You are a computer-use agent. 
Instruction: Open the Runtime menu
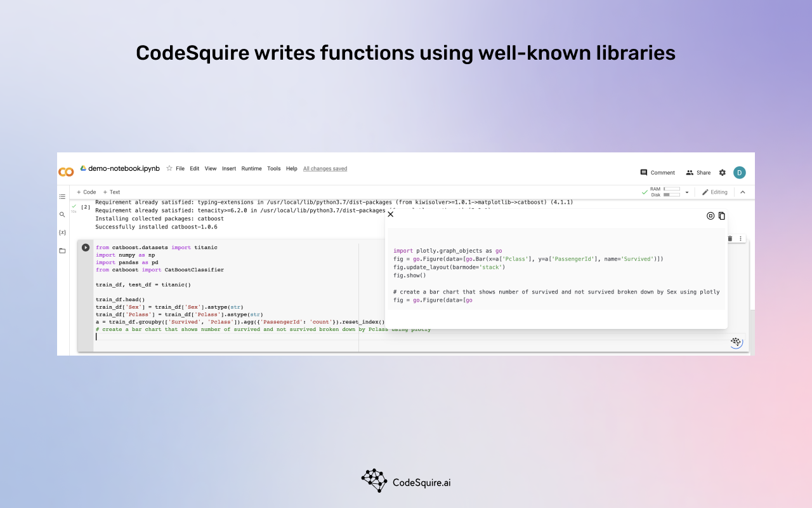252,169
